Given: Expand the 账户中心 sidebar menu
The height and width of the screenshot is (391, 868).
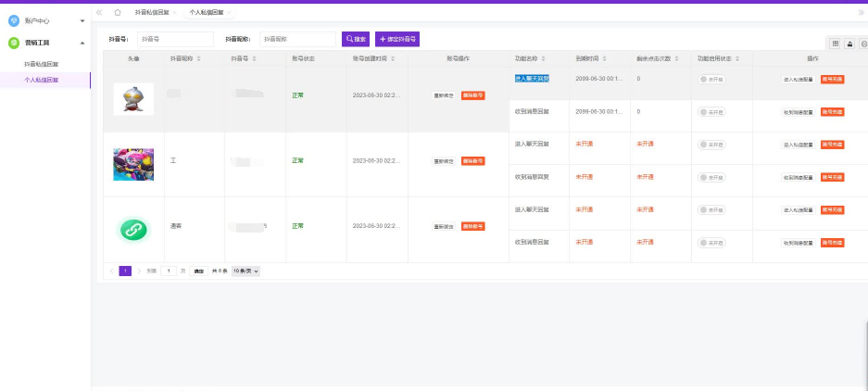Looking at the screenshot, I should point(44,19).
